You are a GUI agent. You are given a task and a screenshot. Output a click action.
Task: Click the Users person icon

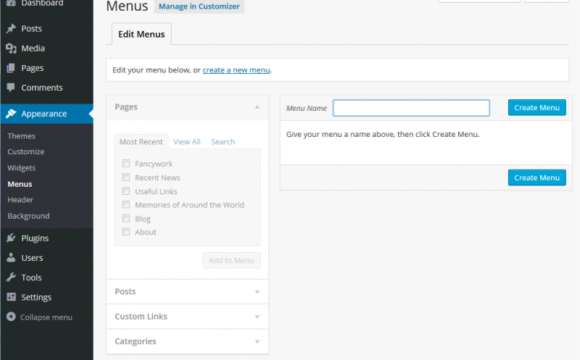tap(11, 258)
